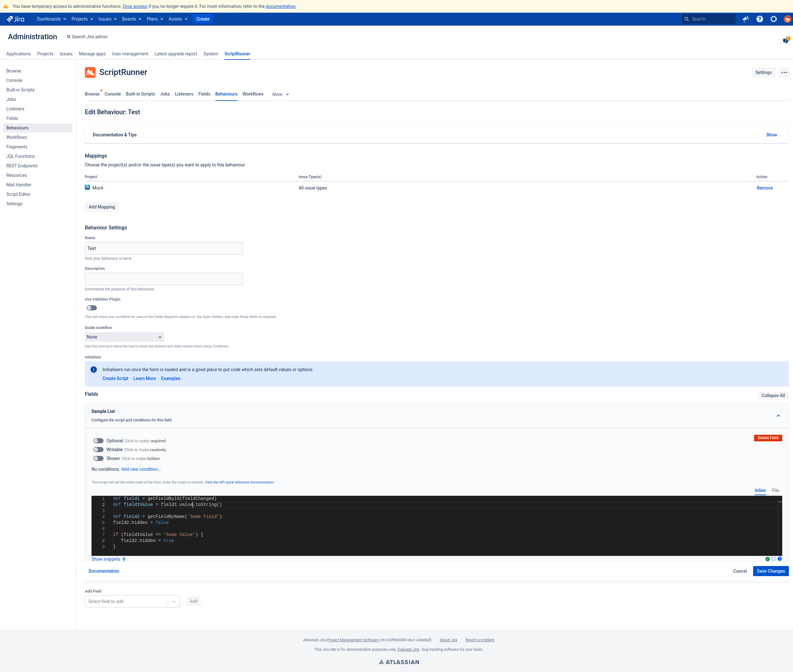The image size is (793, 672).
Task: Switch to the Workflows tab
Action: (x=253, y=94)
